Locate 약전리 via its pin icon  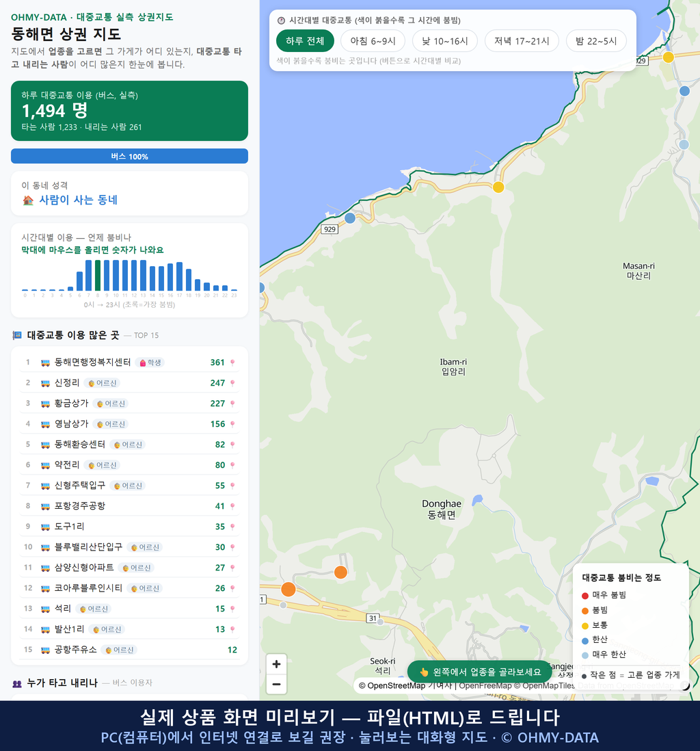(x=232, y=465)
